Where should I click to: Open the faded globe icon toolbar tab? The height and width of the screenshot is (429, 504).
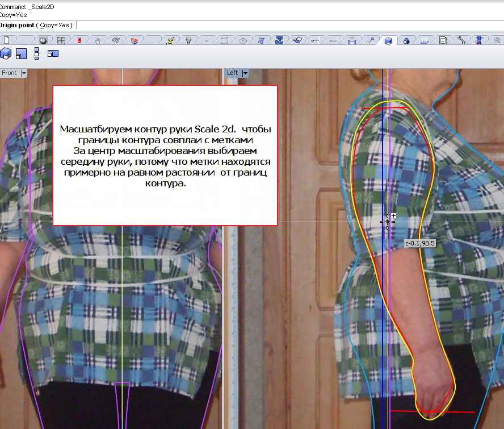[497, 40]
